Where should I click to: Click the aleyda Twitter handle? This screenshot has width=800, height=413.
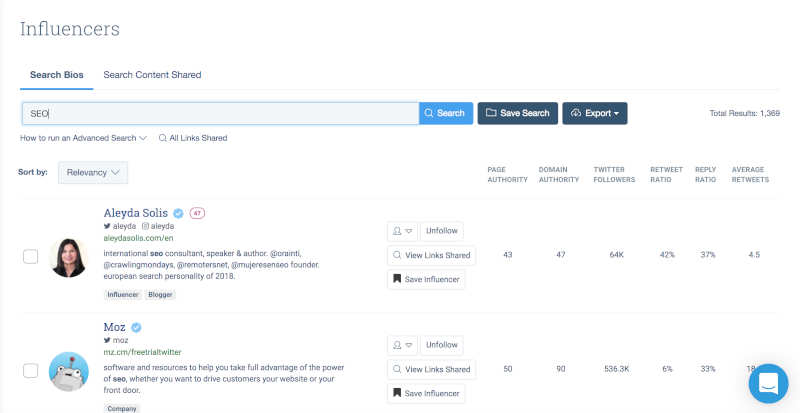120,226
